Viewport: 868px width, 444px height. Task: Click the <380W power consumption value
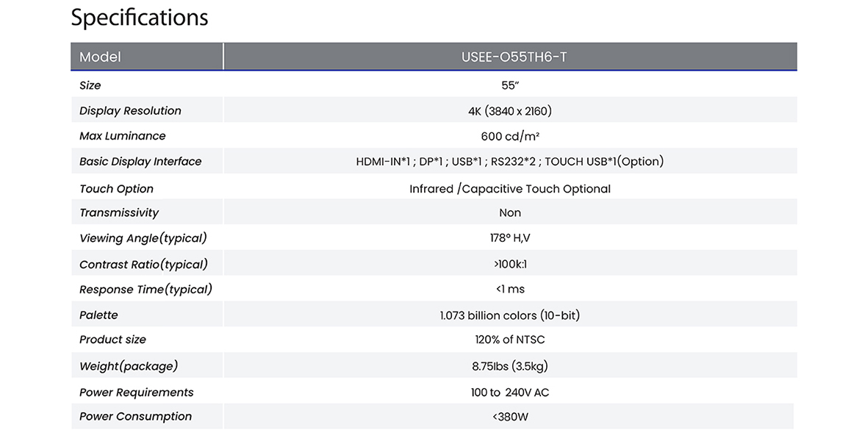(510, 417)
